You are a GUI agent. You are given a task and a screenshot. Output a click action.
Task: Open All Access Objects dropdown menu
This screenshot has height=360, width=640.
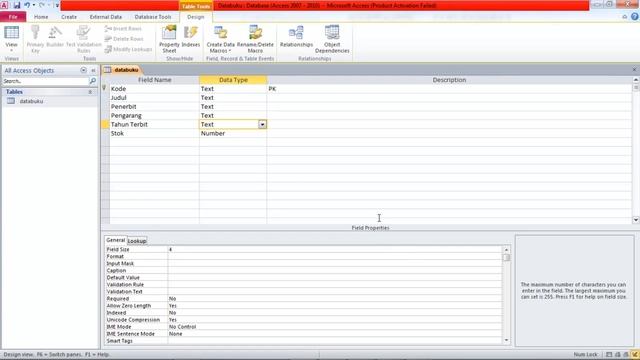click(x=83, y=71)
